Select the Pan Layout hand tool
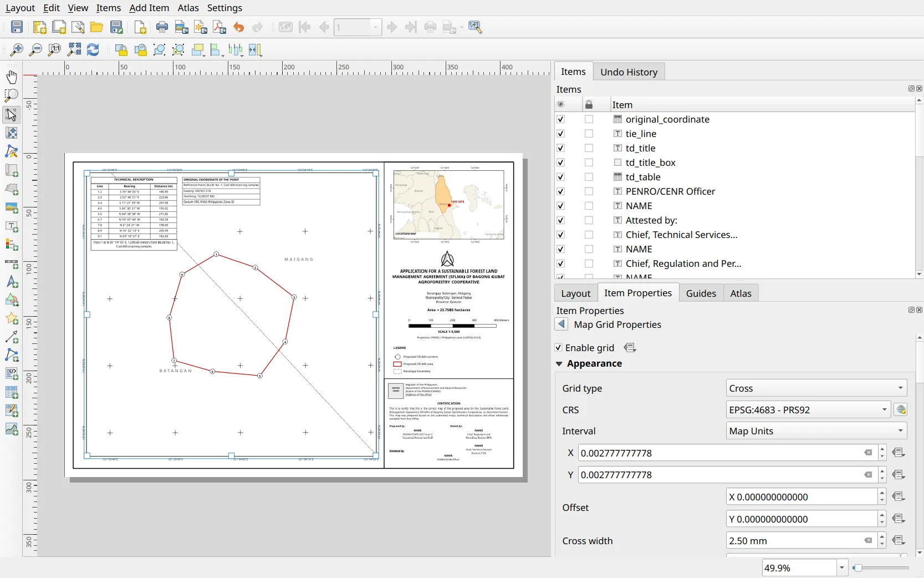Screen dimensions: 924x578 point(12,77)
